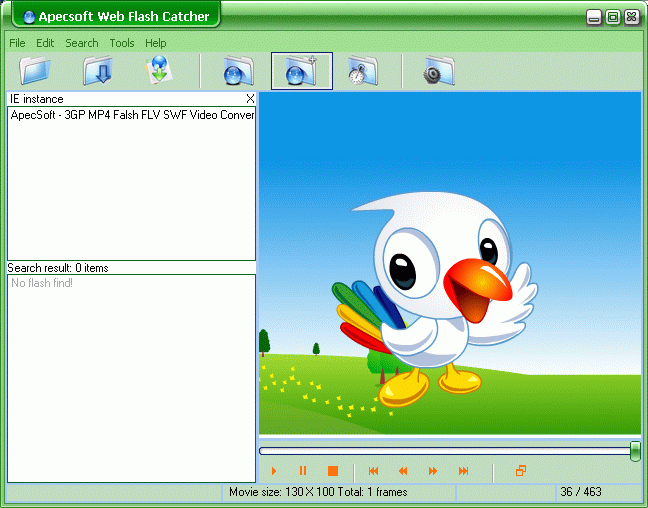648x508 pixels.
Task: Step forward with the fast-forward button
Action: pyautogui.click(x=433, y=471)
